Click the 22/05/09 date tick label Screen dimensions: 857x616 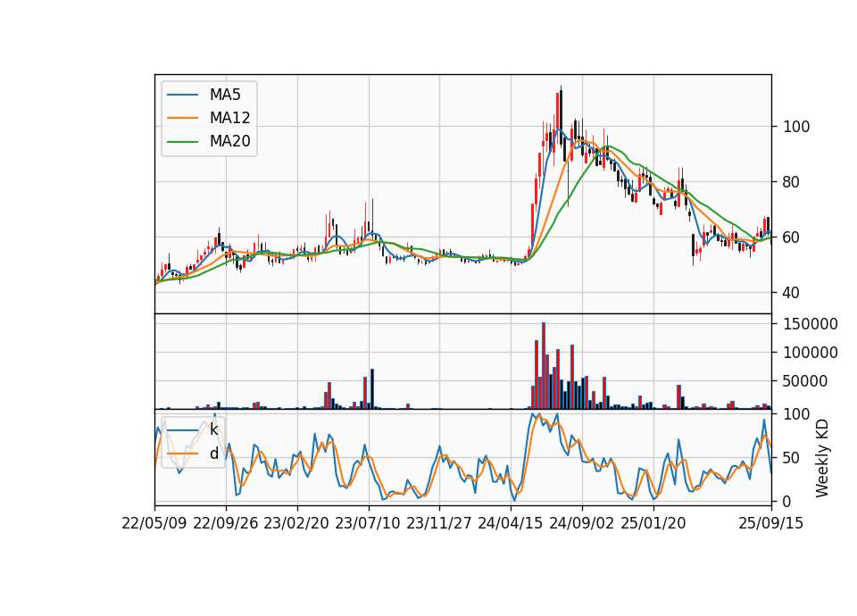154,523
